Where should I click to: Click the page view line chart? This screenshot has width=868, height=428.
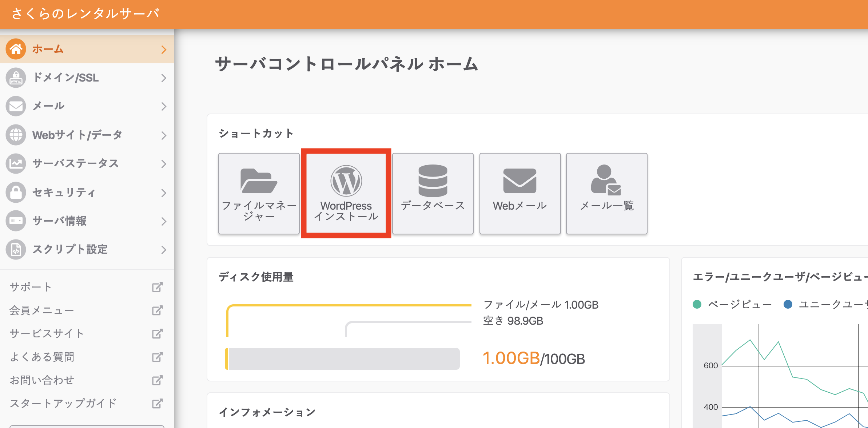(x=795, y=376)
